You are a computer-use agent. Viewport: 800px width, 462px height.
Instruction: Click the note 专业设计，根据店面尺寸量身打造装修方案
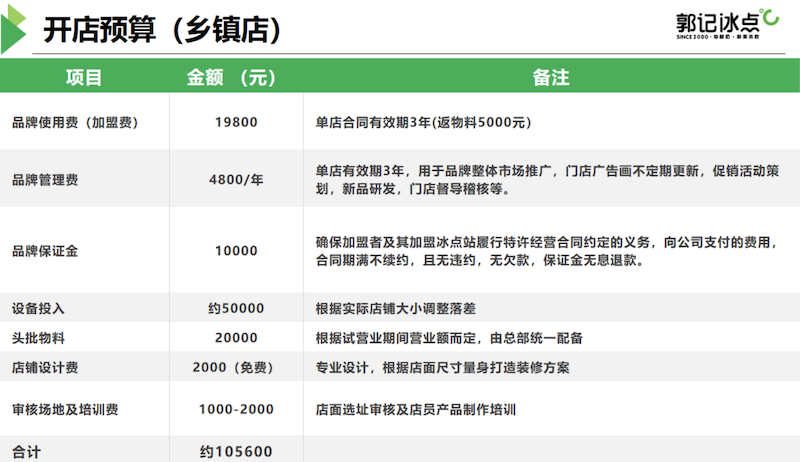click(442, 368)
